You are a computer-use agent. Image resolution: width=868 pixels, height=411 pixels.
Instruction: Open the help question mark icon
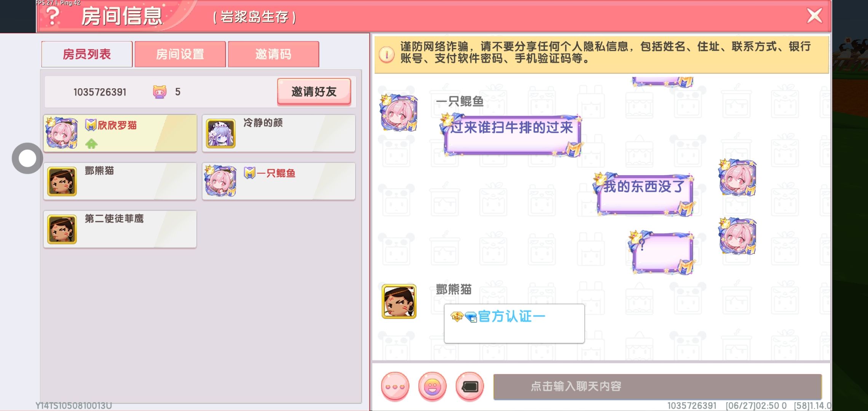pos(53,16)
